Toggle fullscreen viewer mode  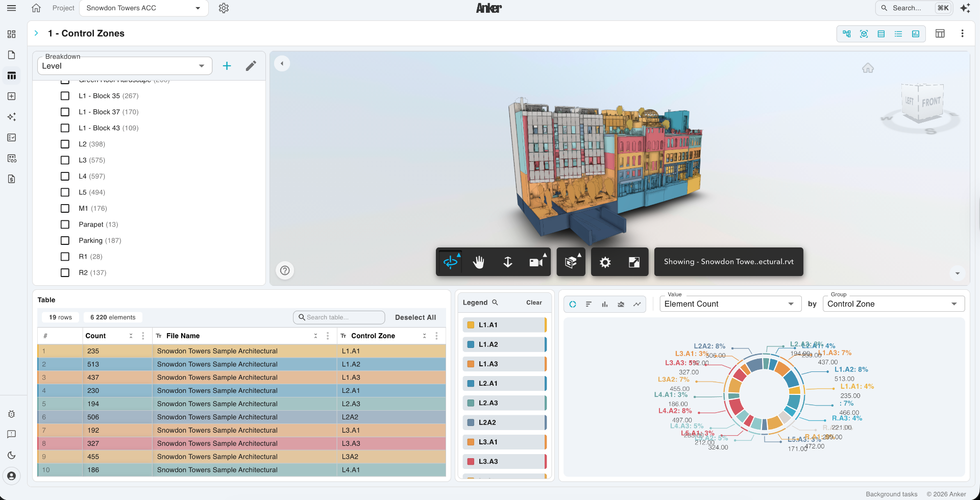click(x=634, y=262)
